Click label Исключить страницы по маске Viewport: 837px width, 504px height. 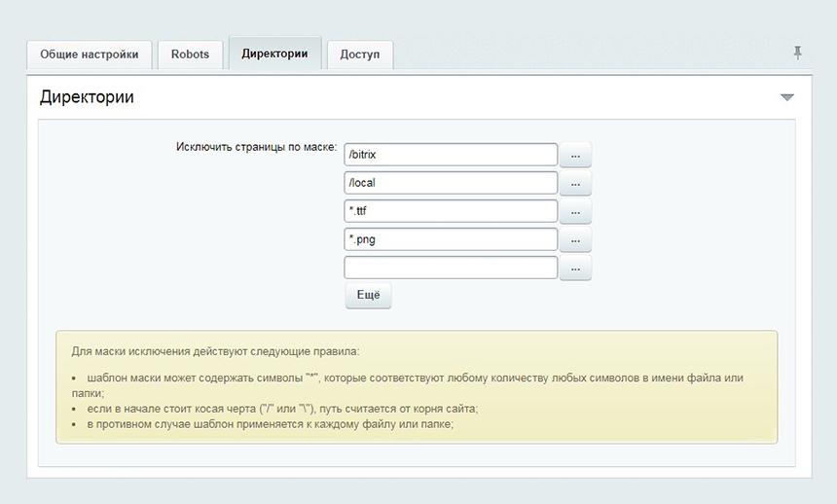click(257, 147)
